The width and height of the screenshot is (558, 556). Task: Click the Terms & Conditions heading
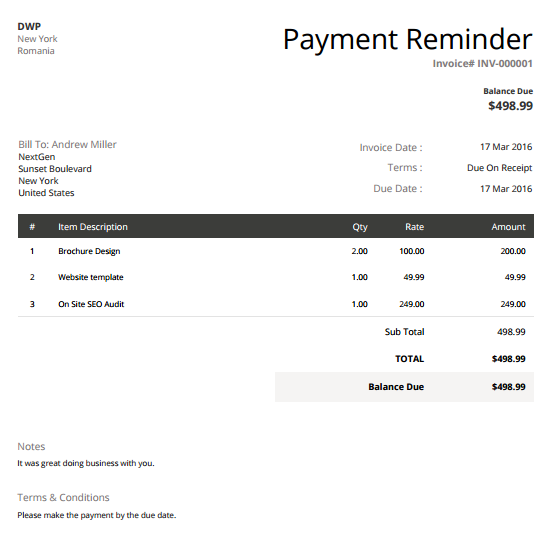[63, 497]
